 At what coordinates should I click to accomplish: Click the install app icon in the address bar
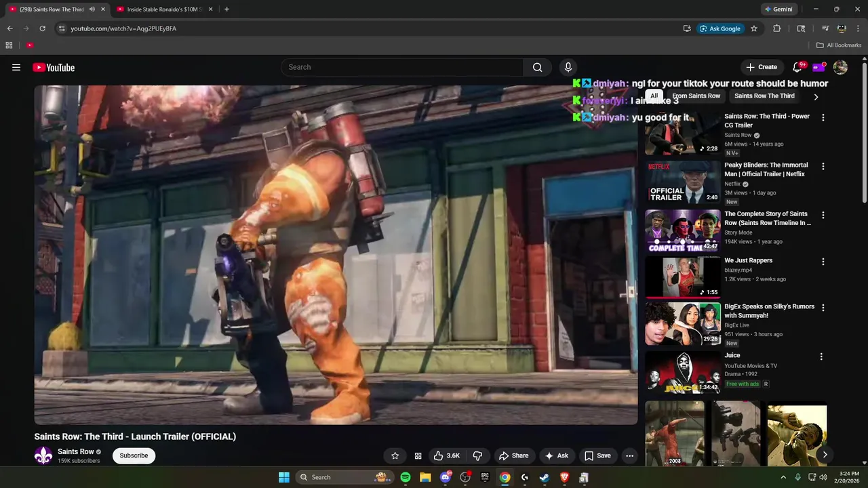(687, 28)
